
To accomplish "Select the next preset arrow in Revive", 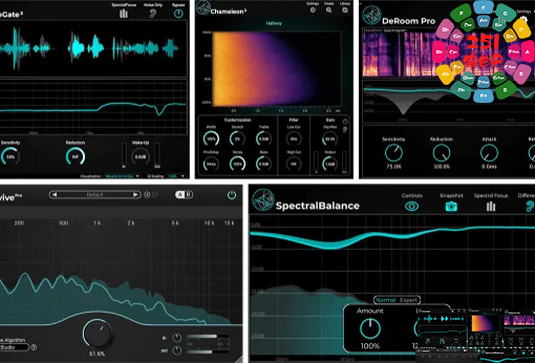I will click(136, 195).
